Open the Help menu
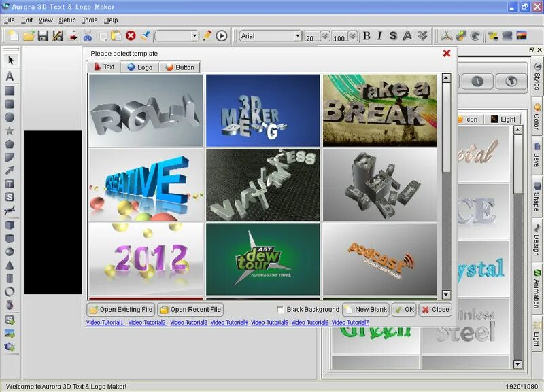 [x=111, y=20]
